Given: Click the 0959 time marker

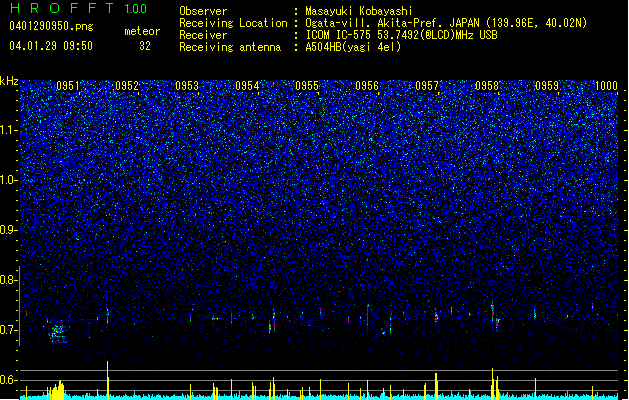Looking at the screenshot, I should click(x=547, y=86).
